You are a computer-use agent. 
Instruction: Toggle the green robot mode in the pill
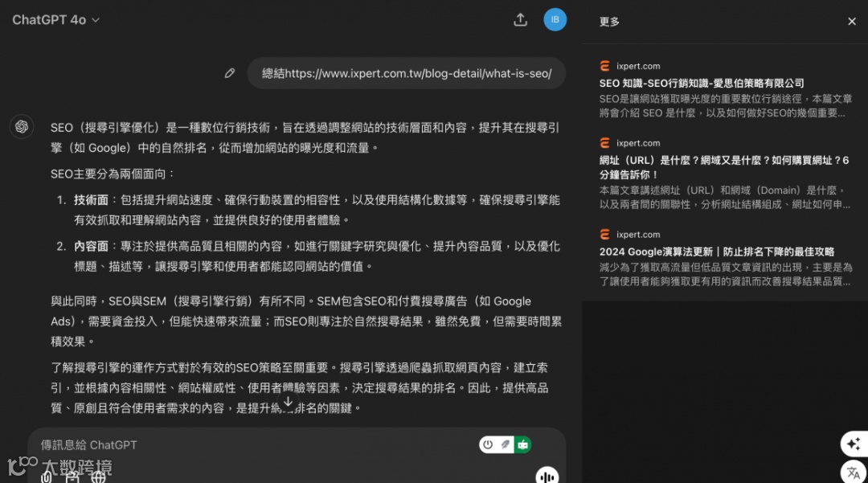[x=523, y=444]
